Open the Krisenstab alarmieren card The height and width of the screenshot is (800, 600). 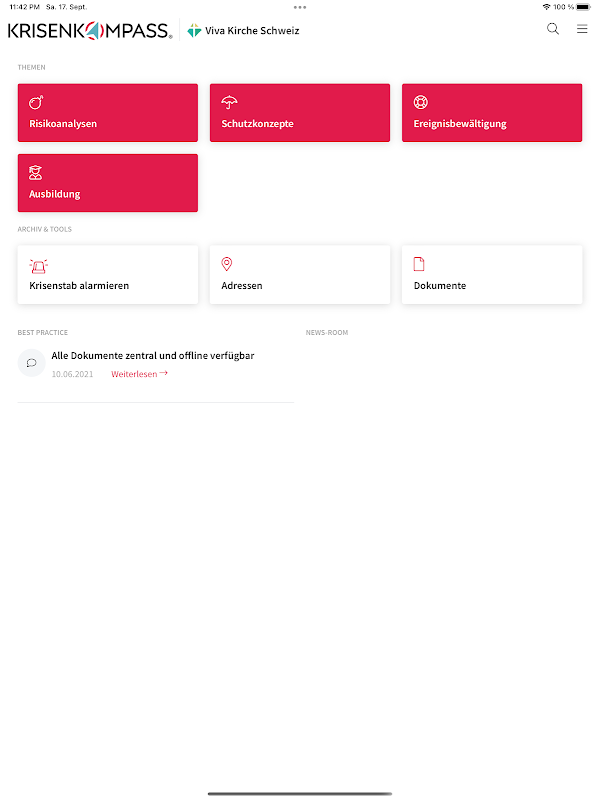click(108, 275)
